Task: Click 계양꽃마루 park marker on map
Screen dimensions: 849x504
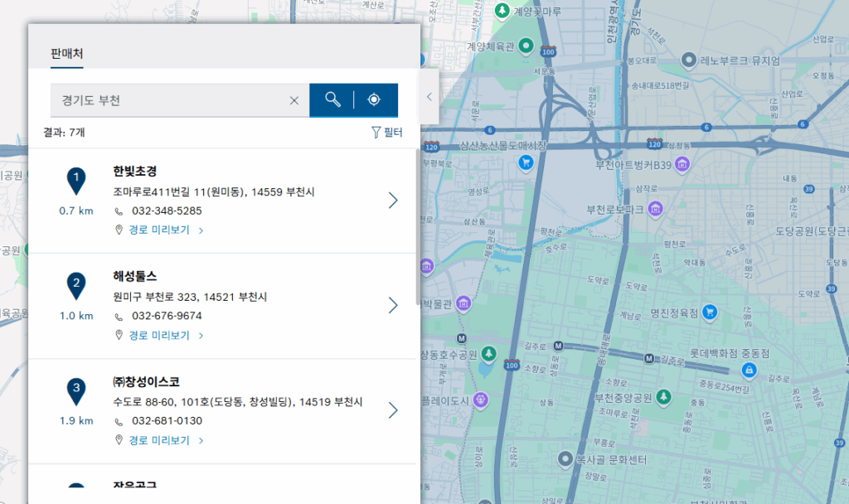Action: [502, 10]
